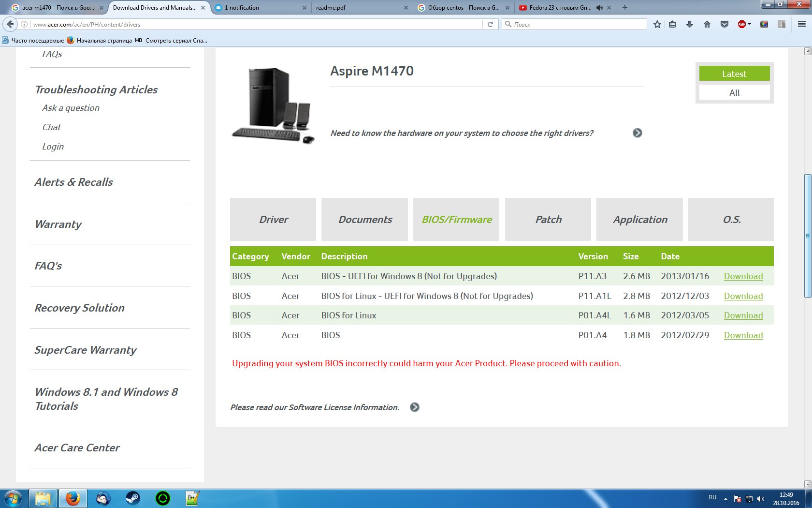The width and height of the screenshot is (812, 508).
Task: Open Notepad++ from the taskbar
Action: click(x=192, y=498)
